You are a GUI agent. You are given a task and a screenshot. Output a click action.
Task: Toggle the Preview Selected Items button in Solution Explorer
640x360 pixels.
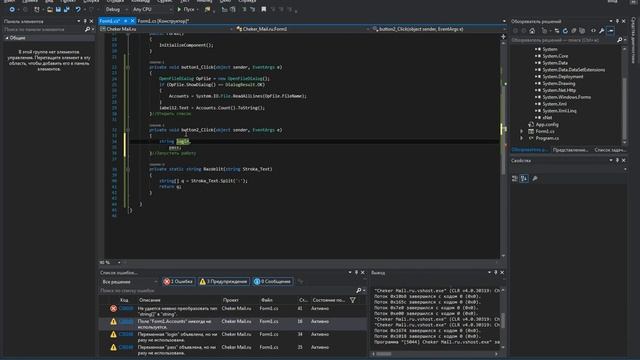point(611,31)
